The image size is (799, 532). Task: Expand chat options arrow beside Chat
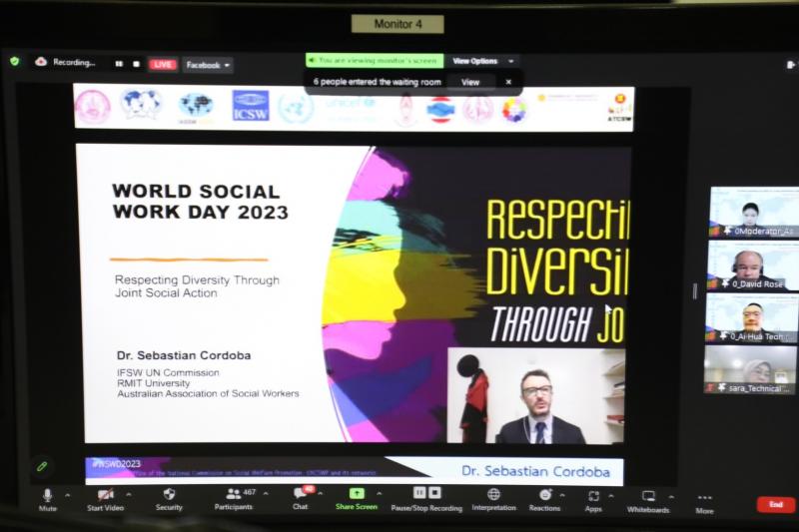pos(320,493)
